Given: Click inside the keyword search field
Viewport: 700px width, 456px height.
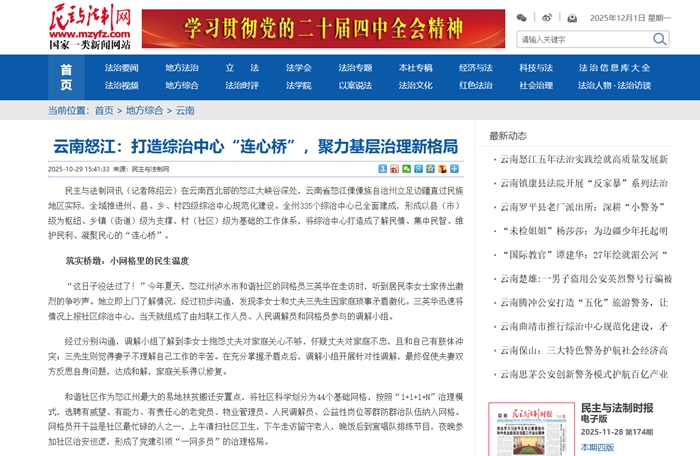Looking at the screenshot, I should click(582, 40).
